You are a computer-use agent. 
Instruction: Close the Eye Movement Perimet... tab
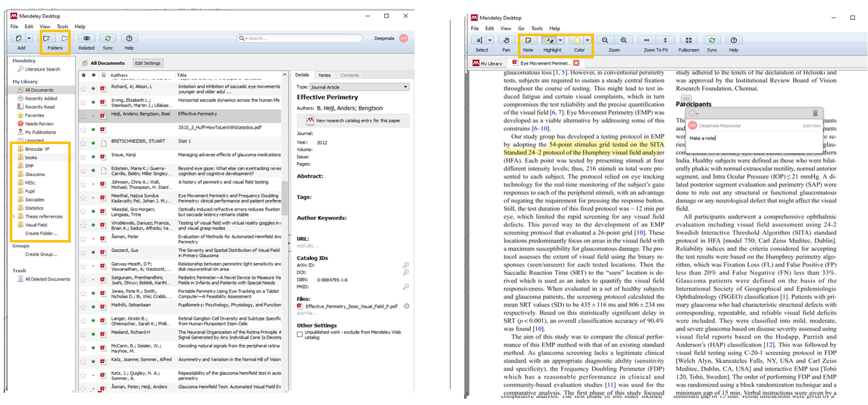(x=576, y=63)
